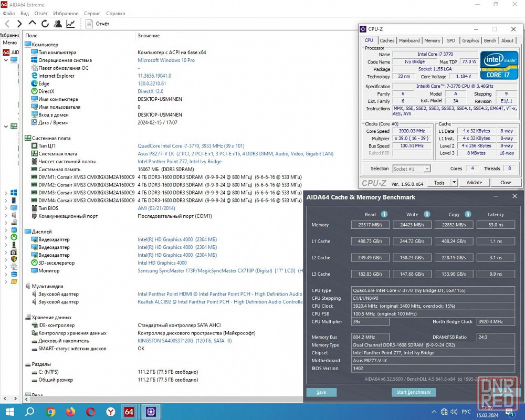Open the Файл menu
The height and width of the screenshot is (420, 525).
(9, 14)
